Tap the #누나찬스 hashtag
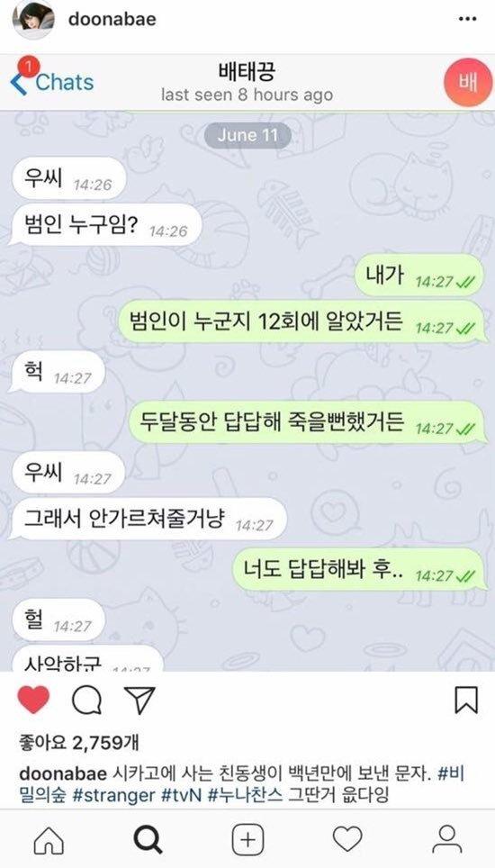Image resolution: width=495 pixels, height=868 pixels. click(245, 795)
